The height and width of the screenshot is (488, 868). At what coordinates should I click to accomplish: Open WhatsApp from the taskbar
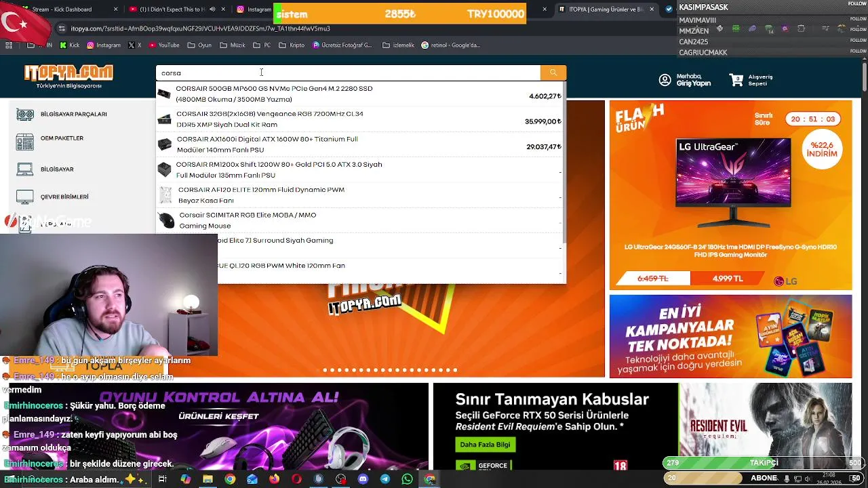click(x=407, y=479)
